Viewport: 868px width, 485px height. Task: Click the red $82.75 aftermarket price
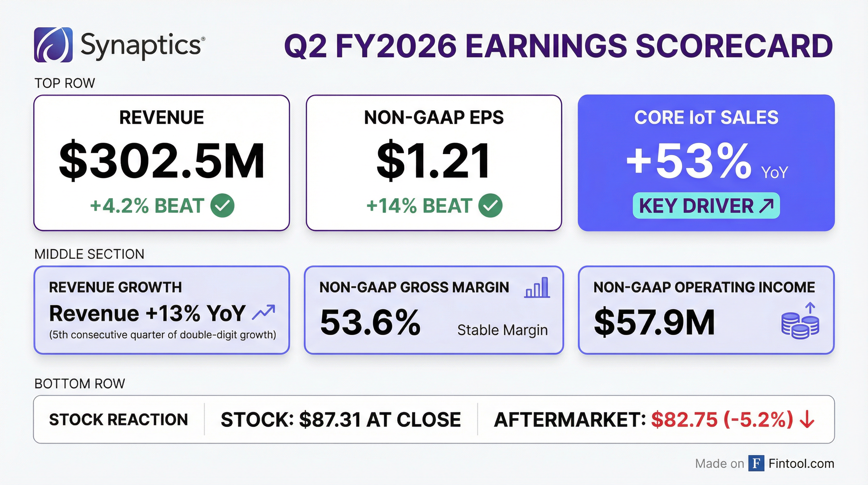tap(684, 420)
